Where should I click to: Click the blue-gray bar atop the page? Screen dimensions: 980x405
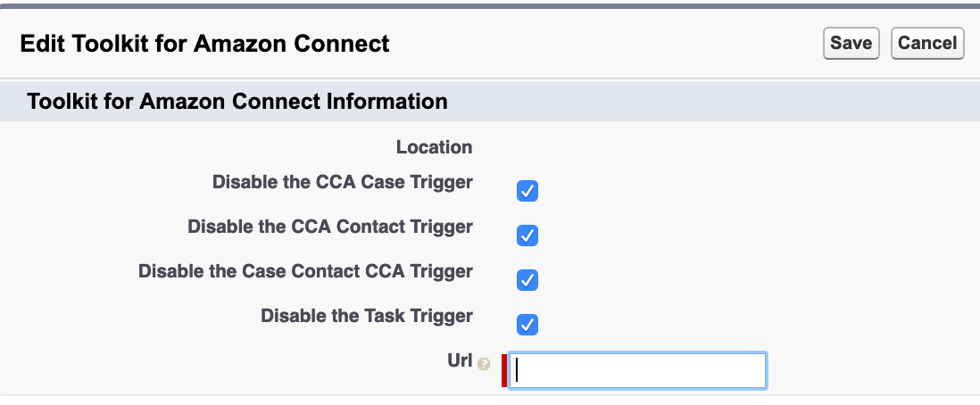point(490,5)
